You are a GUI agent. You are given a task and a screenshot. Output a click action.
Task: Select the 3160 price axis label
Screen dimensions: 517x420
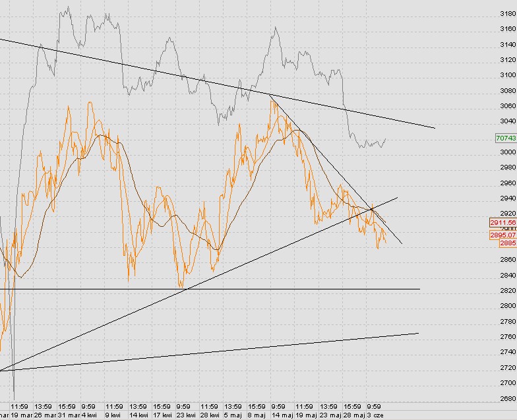pos(508,29)
